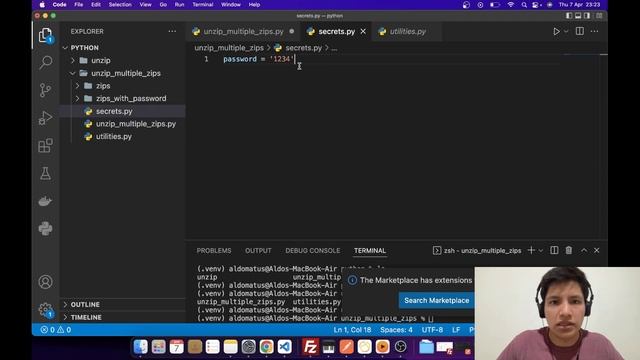Viewport: 640px width, 360px height.
Task: Close the secrets.py editor tab
Action: (x=363, y=31)
